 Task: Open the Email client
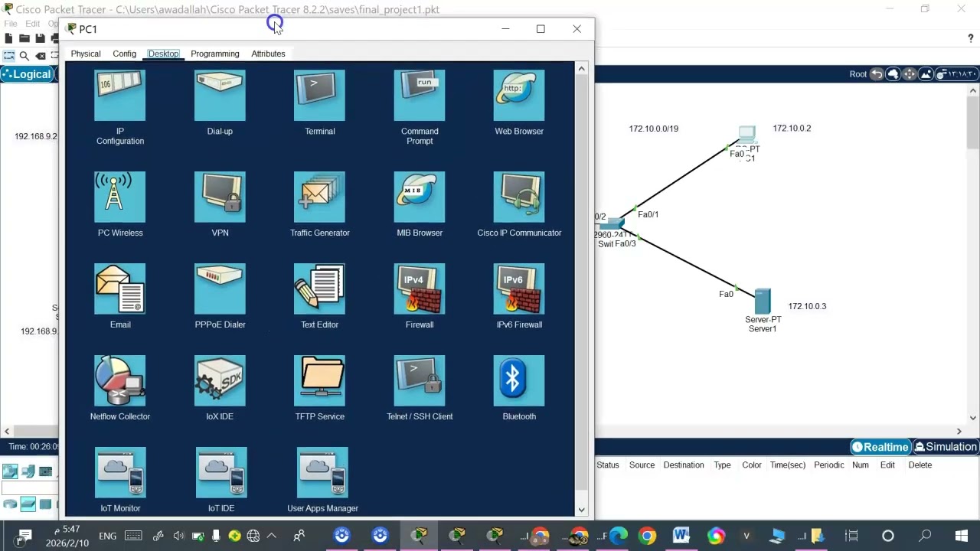click(120, 289)
